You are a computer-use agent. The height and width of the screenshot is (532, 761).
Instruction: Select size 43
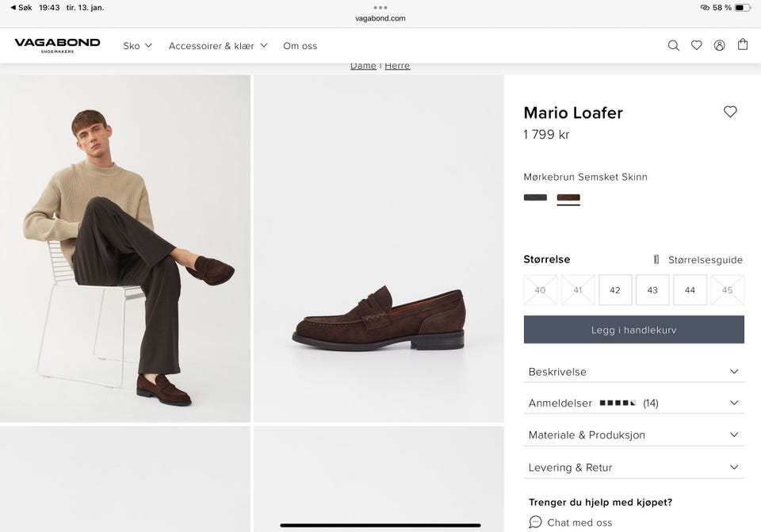coord(652,290)
